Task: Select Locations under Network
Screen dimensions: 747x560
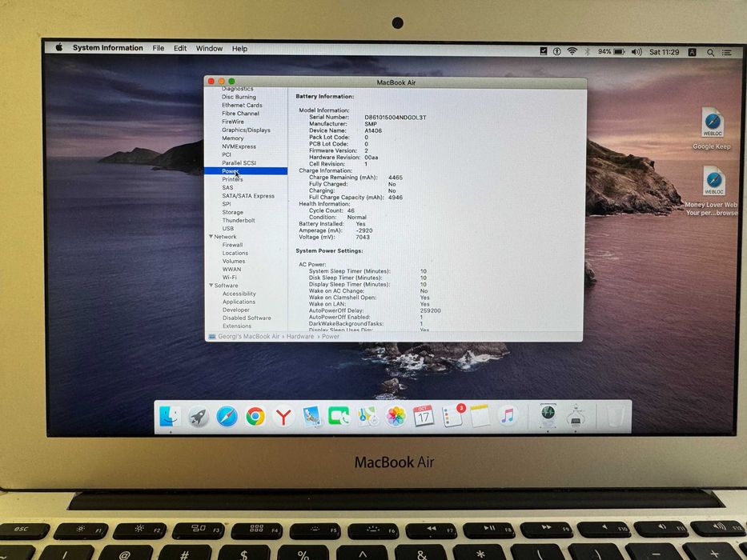Action: [235, 253]
